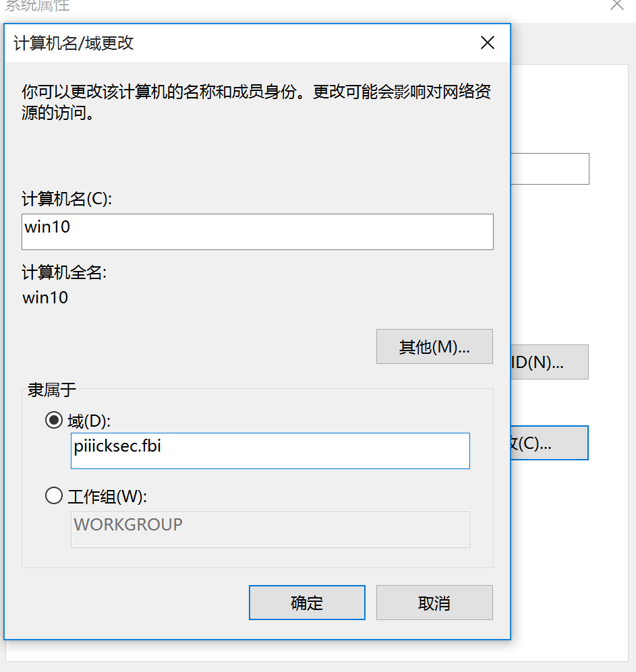Open the 其他(M)... settings

pos(434,347)
